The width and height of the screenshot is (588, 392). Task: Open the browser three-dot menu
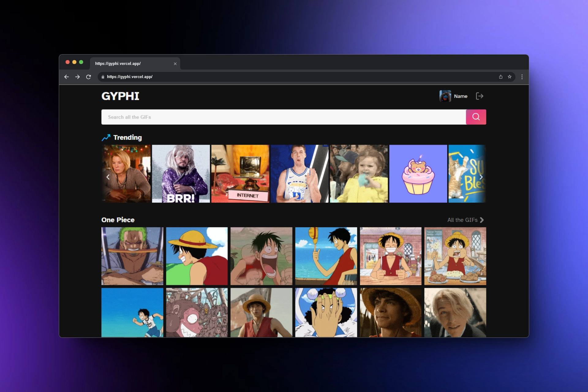click(522, 77)
